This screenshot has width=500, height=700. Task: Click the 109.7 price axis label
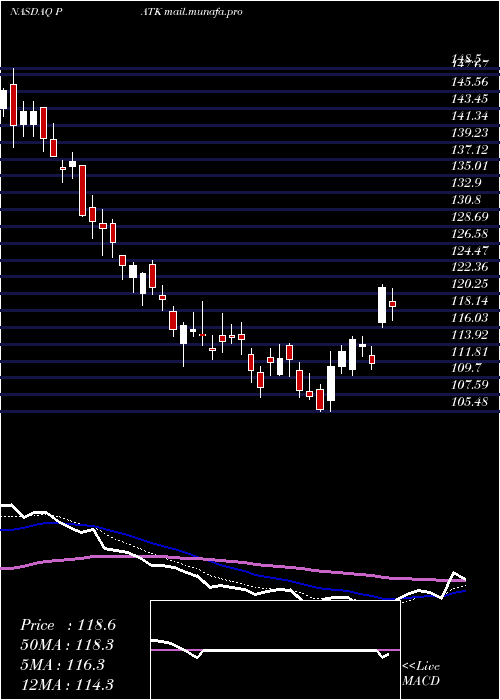pos(467,368)
